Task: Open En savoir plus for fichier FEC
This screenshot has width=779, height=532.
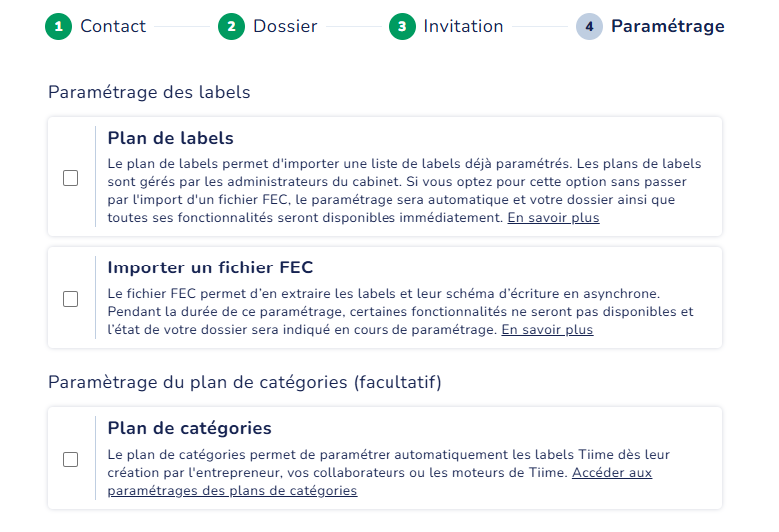Action: tap(547, 330)
